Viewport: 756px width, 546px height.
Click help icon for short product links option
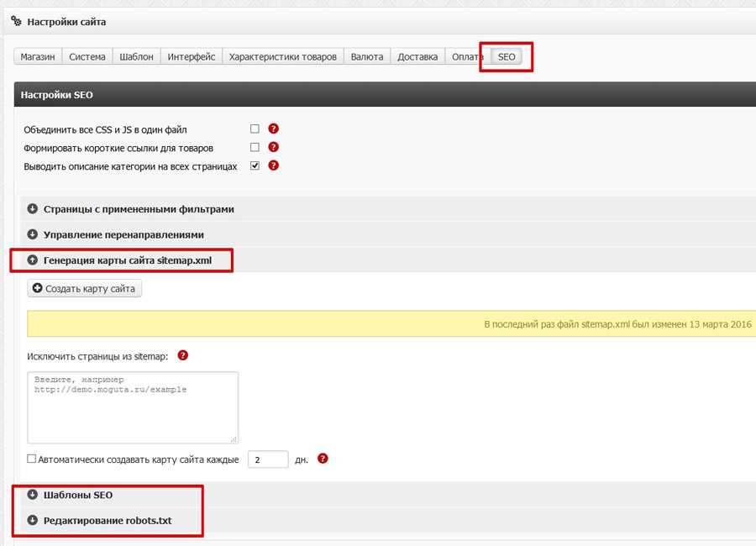pos(273,148)
